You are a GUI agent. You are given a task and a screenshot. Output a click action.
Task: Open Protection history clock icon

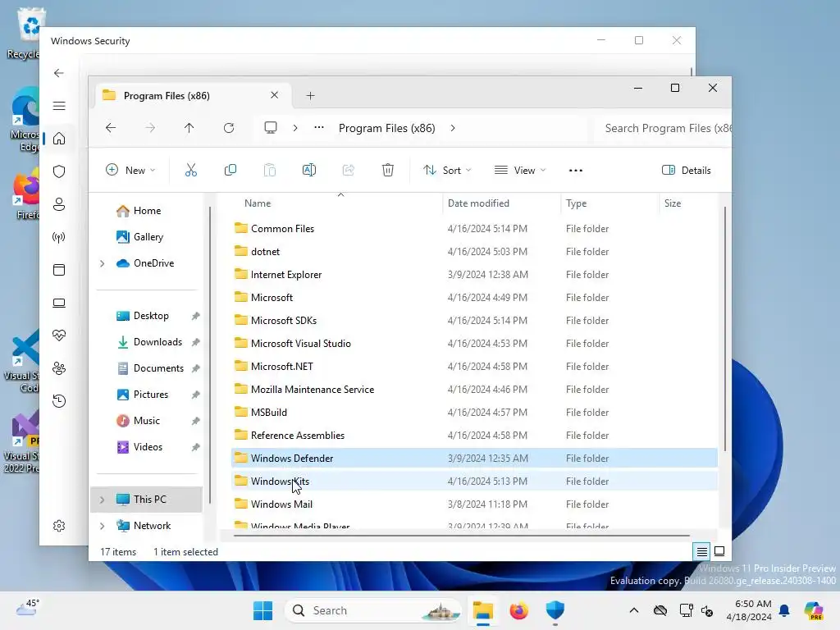tap(59, 401)
